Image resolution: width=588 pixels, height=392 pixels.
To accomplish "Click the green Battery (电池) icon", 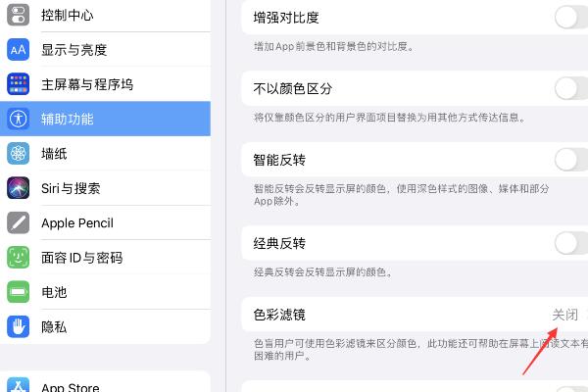I will coord(18,291).
